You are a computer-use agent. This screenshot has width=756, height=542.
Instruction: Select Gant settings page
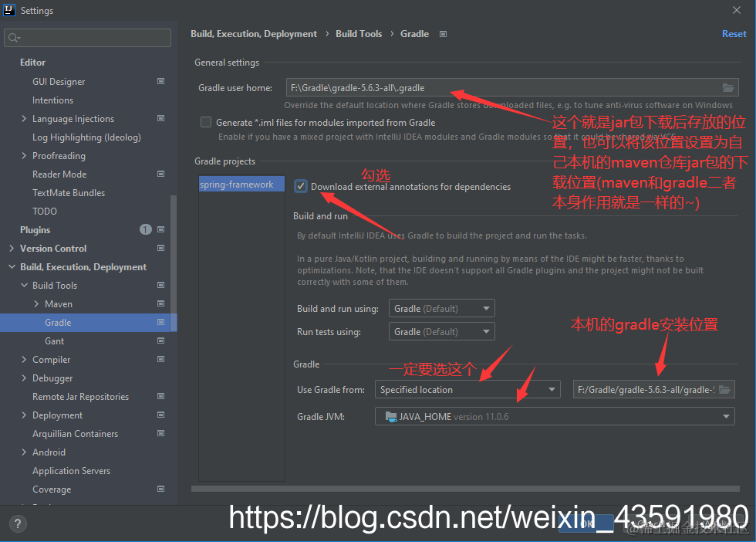click(x=54, y=340)
